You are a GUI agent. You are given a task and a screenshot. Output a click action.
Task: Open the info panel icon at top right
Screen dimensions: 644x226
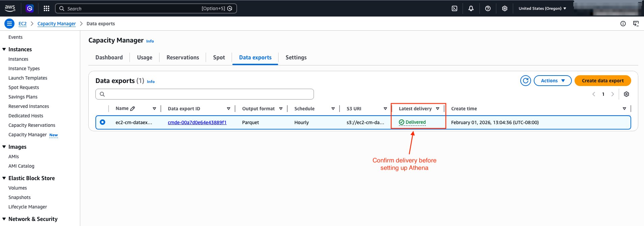[623, 24]
